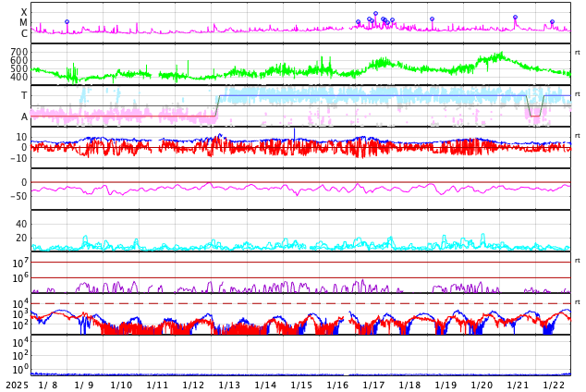
Task: Click the T sector label
Action: (24, 95)
